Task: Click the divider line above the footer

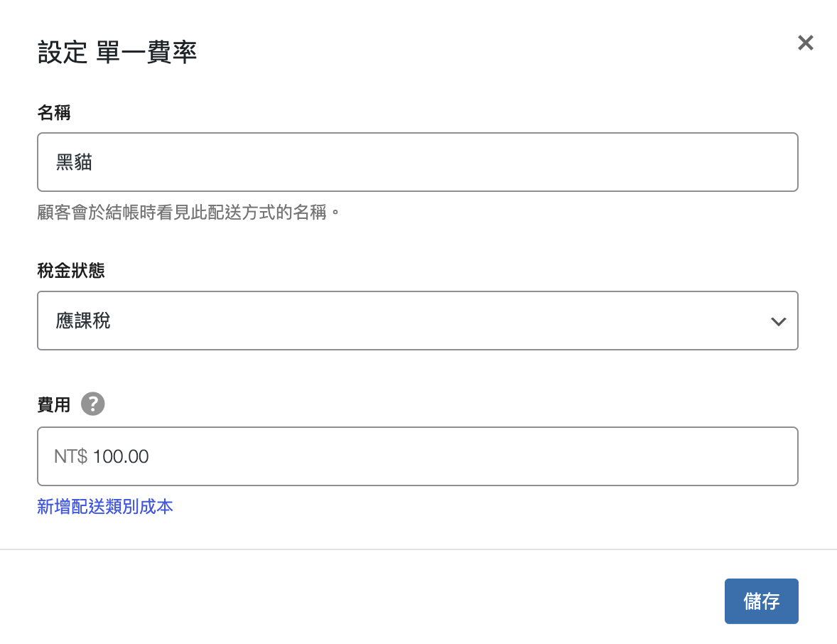Action: coord(418,549)
